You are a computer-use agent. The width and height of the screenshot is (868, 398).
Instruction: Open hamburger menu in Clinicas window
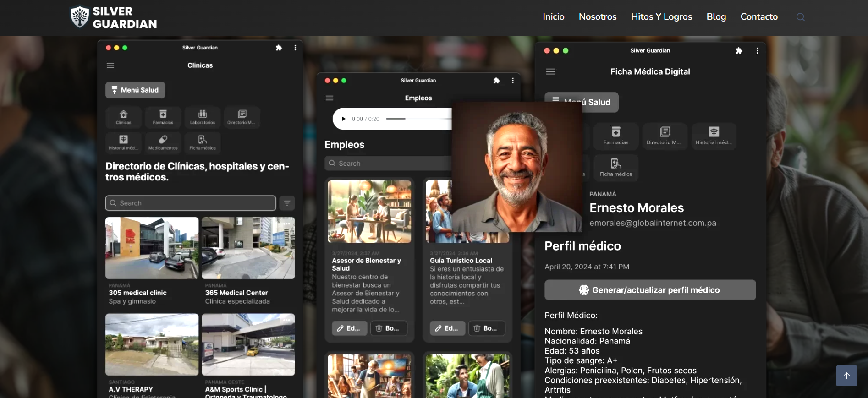110,65
